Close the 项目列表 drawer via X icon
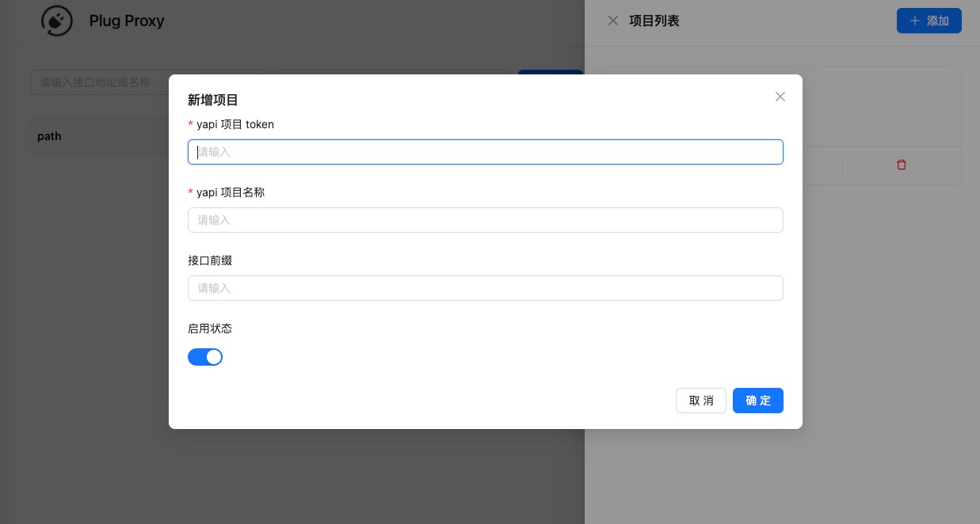Screen dimensions: 980x524 [x=613, y=21]
